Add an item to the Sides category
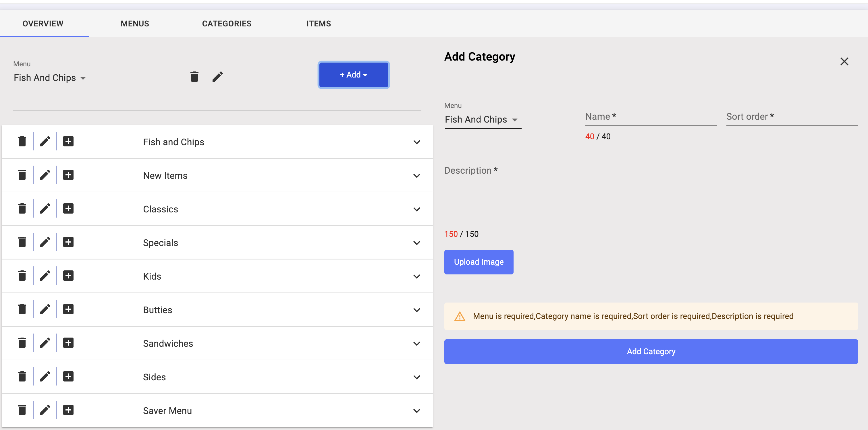Viewport: 868px width, 430px height. (68, 376)
